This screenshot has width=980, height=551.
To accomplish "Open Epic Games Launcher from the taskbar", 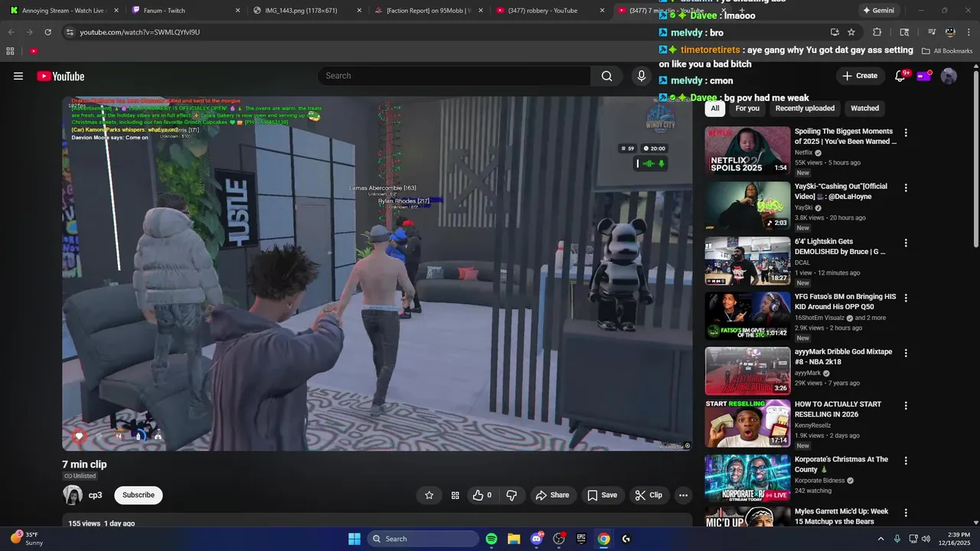I will point(581,539).
